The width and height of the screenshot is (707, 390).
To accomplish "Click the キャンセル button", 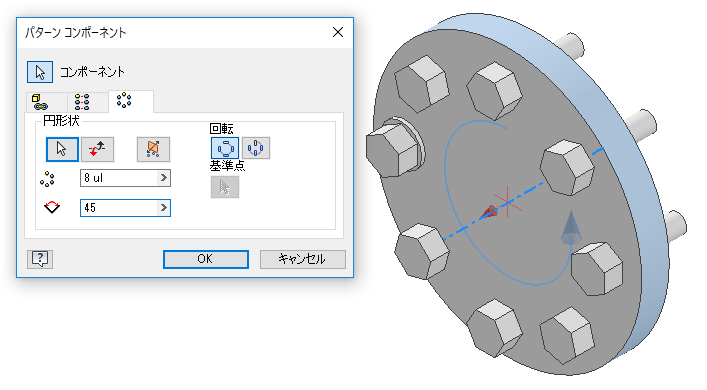I will click(x=303, y=259).
